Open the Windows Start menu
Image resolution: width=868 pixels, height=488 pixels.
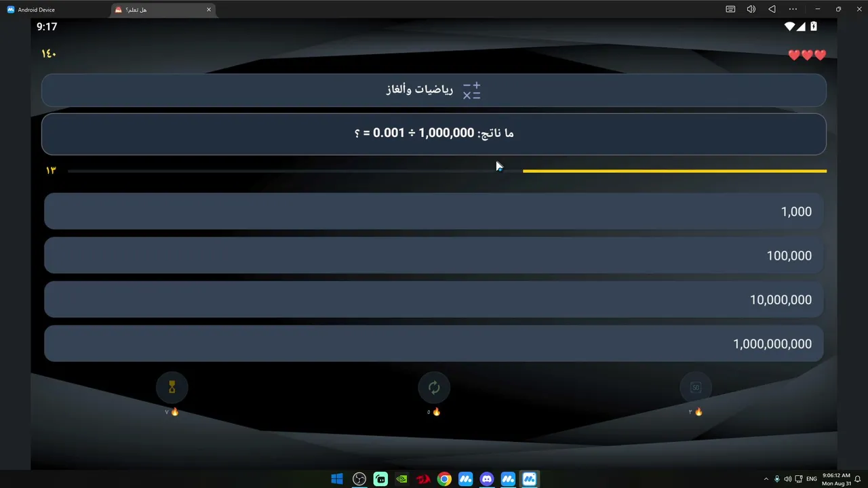coord(337,479)
